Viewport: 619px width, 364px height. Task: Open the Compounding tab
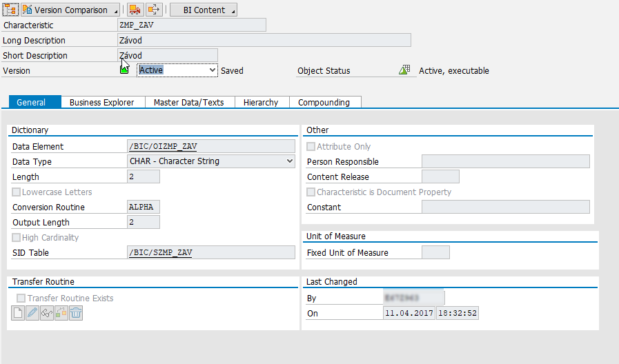coord(324,102)
